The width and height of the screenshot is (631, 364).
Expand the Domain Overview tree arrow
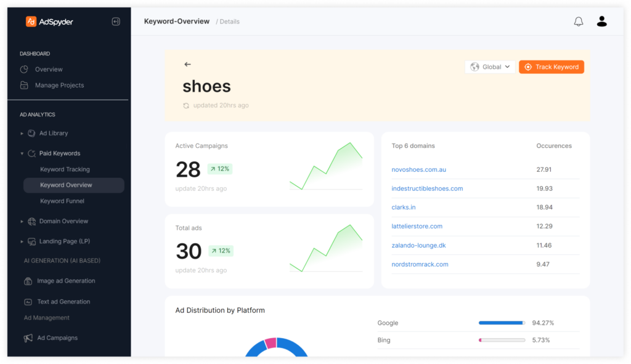(22, 221)
